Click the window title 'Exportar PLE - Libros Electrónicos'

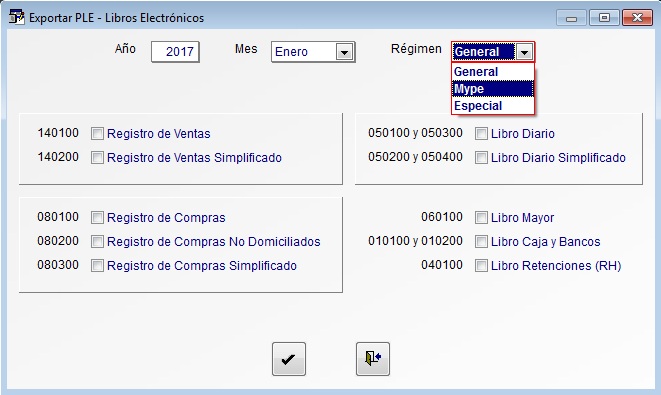pos(116,18)
